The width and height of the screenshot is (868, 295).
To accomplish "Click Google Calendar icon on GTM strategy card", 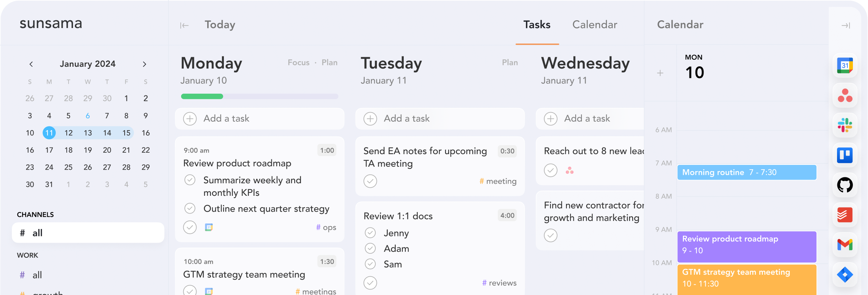I will pos(209,291).
